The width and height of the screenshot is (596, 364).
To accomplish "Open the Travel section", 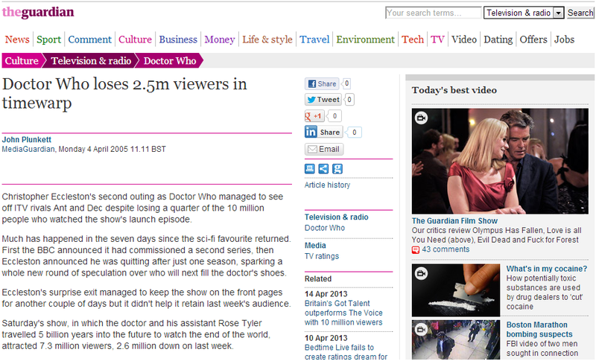I will click(314, 39).
